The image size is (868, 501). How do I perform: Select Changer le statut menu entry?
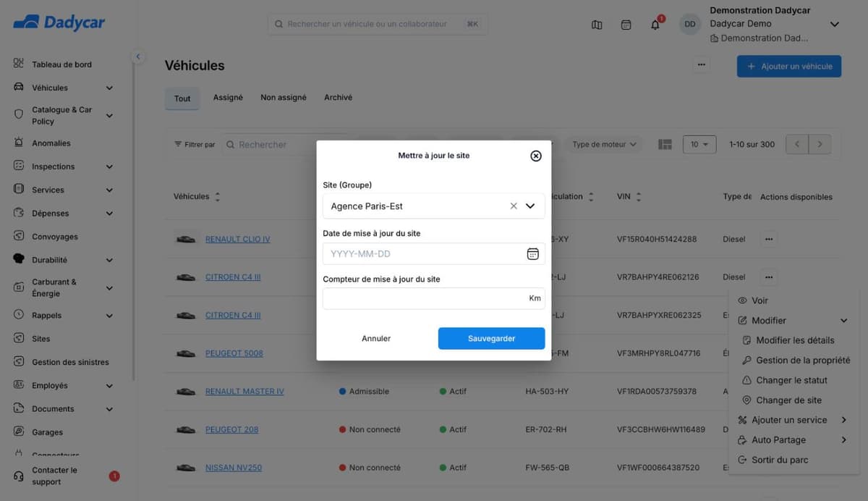coord(791,380)
